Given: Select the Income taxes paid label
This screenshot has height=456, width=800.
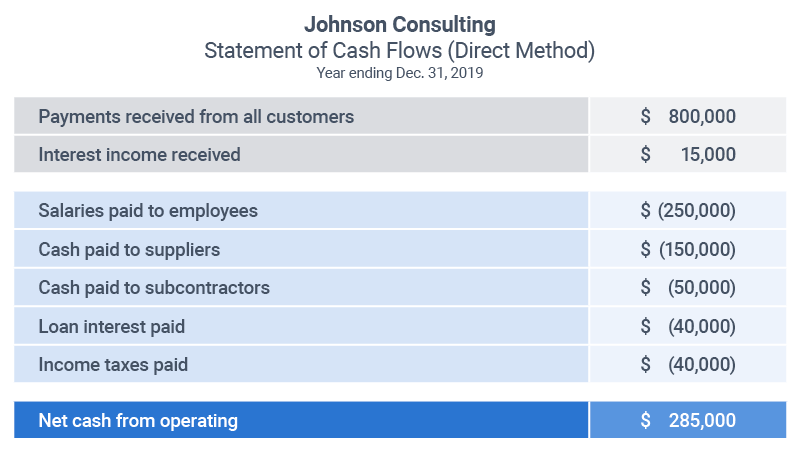Looking at the screenshot, I should coord(113,365).
